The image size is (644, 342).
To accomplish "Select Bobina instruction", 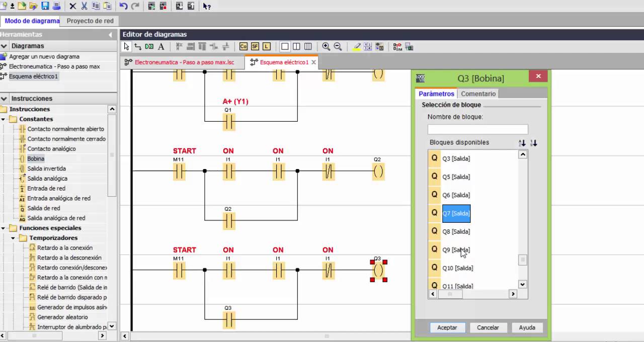I will tap(36, 158).
